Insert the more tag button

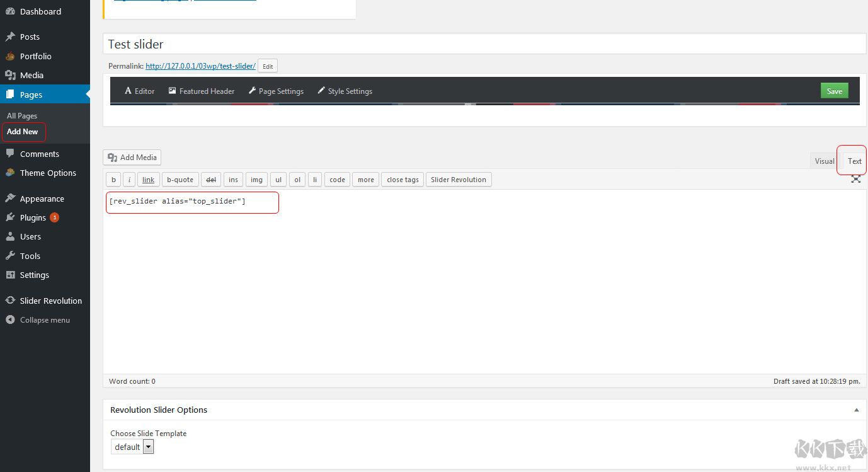point(366,180)
